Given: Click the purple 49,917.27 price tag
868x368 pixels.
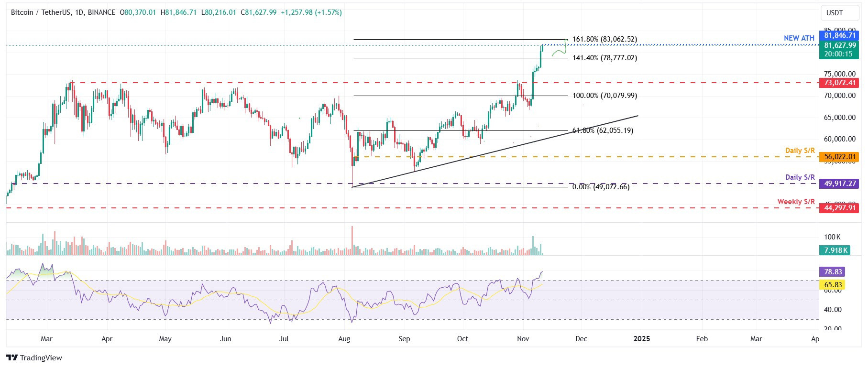Looking at the screenshot, I should (x=840, y=184).
